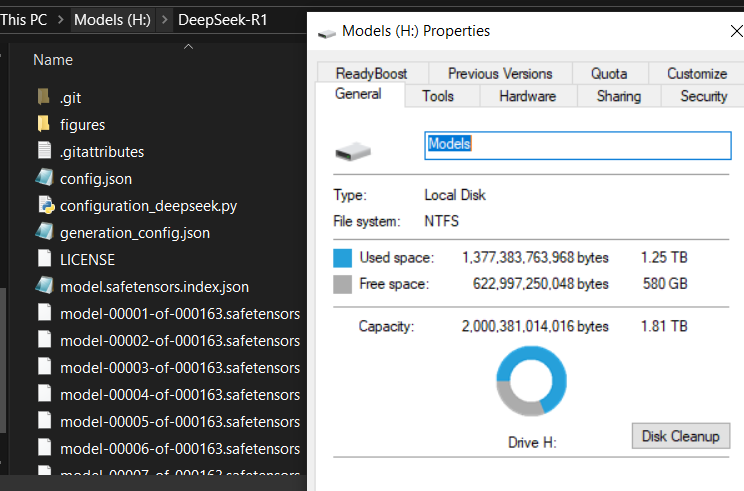Image resolution: width=744 pixels, height=491 pixels.
Task: Click the Local Disk type value
Action: (x=455, y=195)
